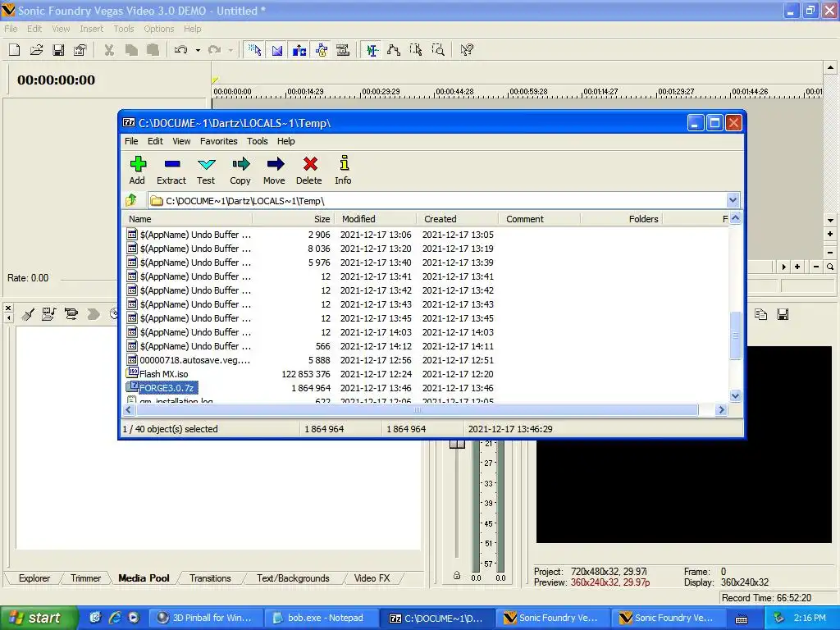Screen dimensions: 840x630
Task: Select the FORGE3.0.7z file row
Action: click(x=426, y=388)
